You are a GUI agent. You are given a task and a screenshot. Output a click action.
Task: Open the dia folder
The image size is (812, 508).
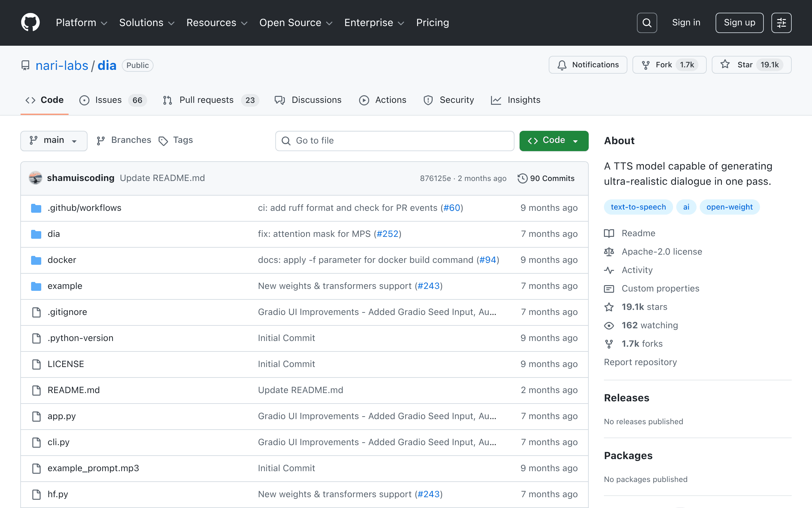point(54,234)
